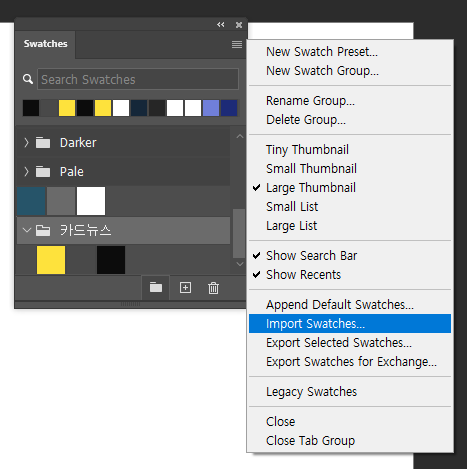The image size is (467, 469).
Task: Collapse the Swatches panel with double-arrow icon
Action: coord(221,25)
